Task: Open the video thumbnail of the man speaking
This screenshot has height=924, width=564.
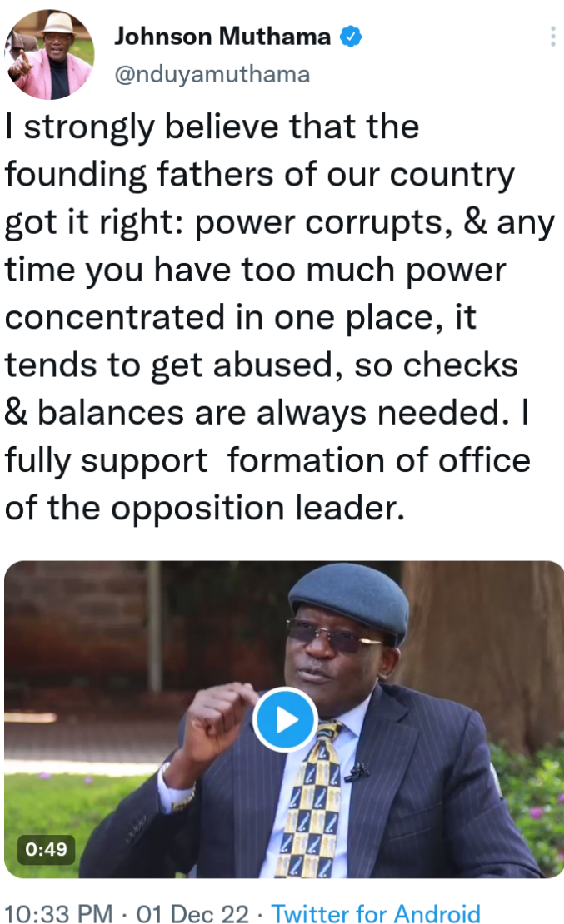Action: [284, 719]
